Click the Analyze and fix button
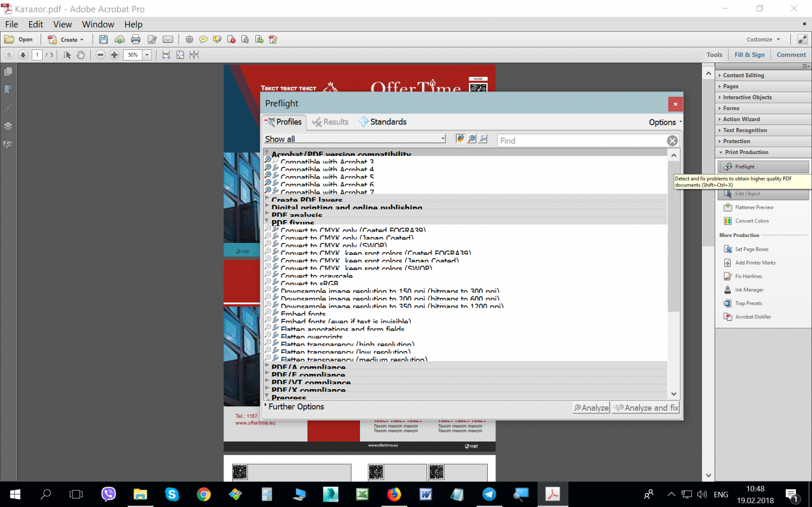Image resolution: width=812 pixels, height=507 pixels. [646, 407]
